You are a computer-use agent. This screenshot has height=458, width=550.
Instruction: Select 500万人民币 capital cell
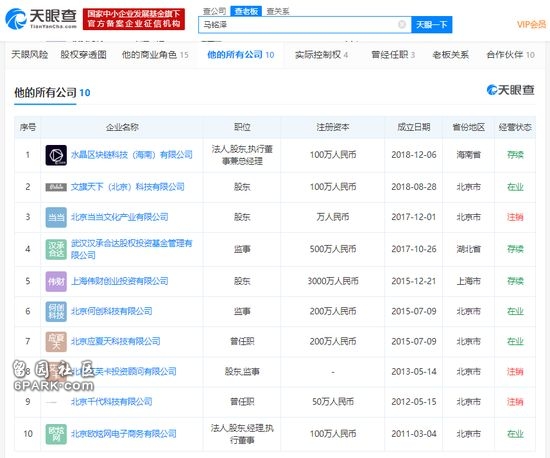pos(333,249)
